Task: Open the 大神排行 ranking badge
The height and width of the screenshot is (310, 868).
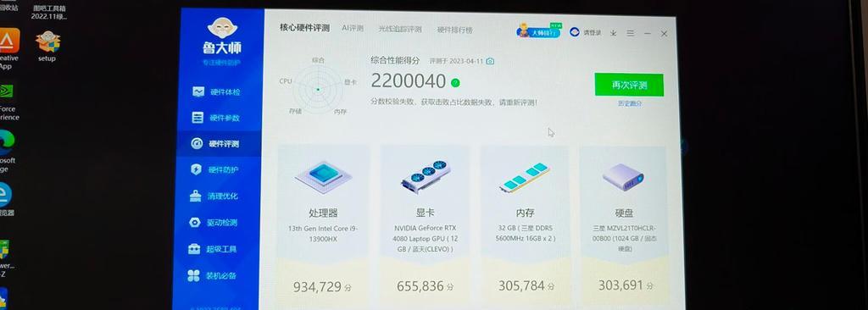Action: 539,31
